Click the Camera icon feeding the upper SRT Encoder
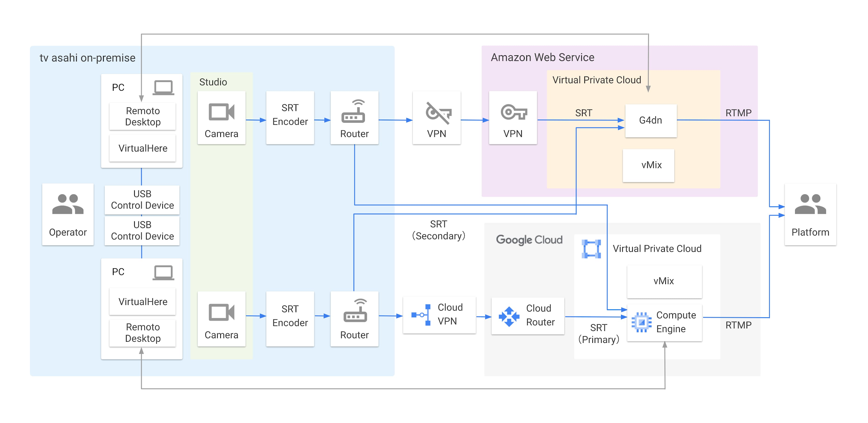868x423 pixels. tap(221, 112)
